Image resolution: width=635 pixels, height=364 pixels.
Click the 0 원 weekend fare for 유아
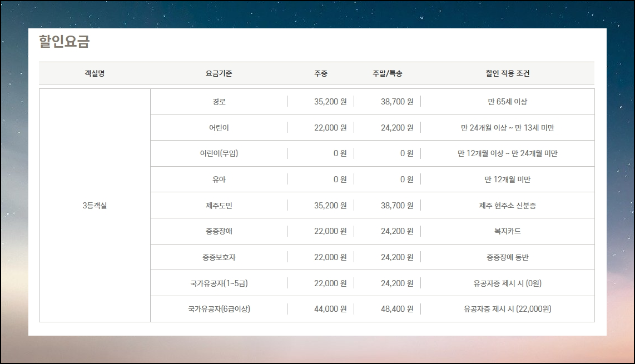406,179
